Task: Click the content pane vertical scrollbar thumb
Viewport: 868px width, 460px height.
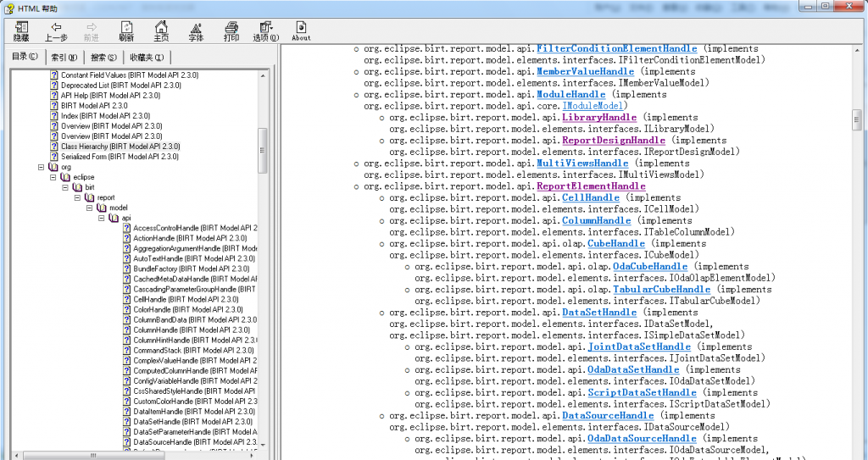Action: click(857, 119)
